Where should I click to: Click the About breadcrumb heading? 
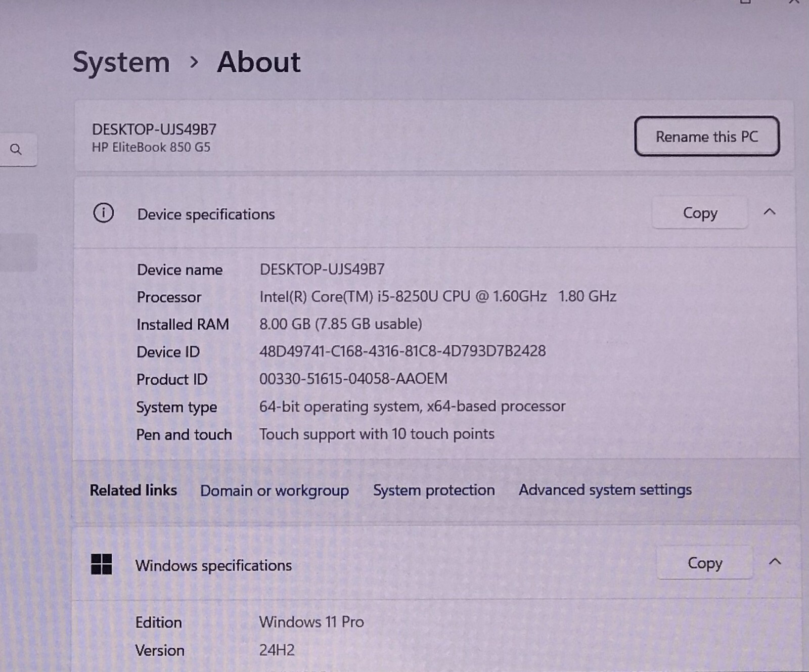259,62
